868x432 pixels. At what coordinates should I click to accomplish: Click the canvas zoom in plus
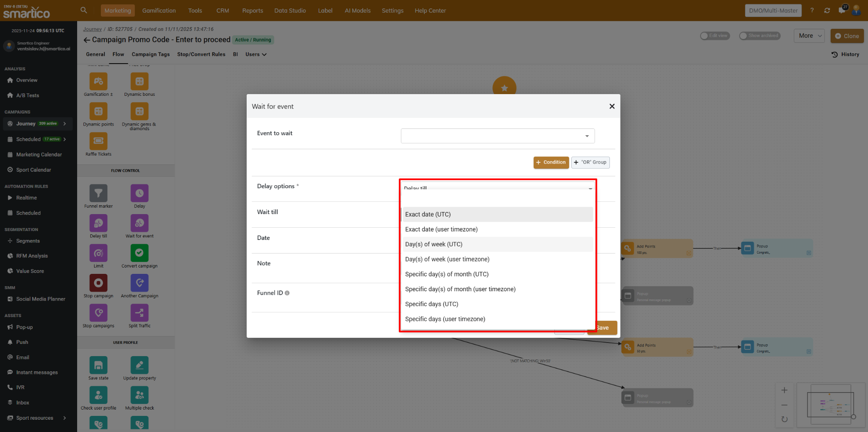(785, 390)
